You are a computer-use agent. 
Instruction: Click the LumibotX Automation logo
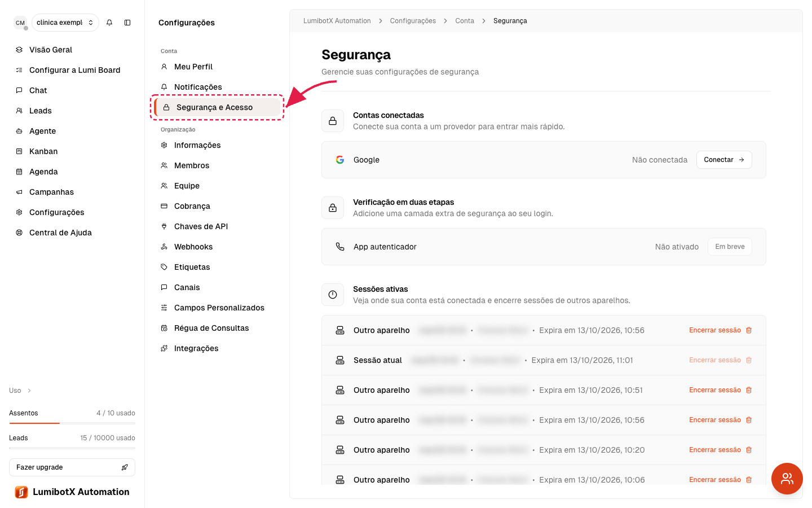click(x=21, y=492)
